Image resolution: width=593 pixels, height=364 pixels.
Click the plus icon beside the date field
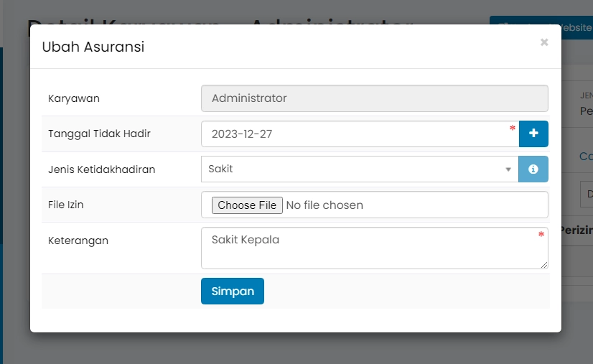pyautogui.click(x=533, y=134)
